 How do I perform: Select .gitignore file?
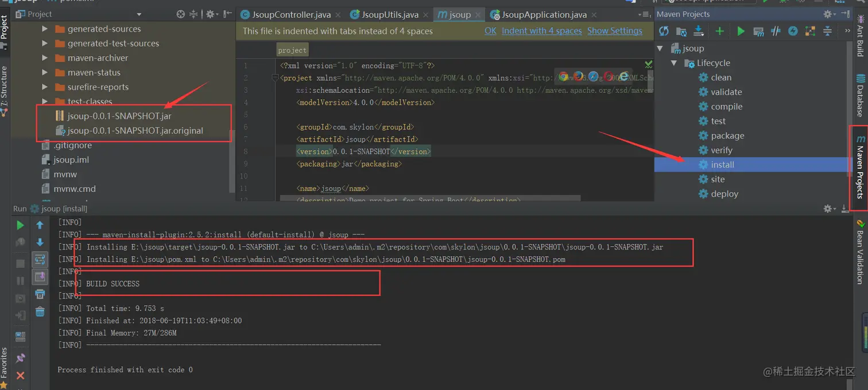(67, 145)
